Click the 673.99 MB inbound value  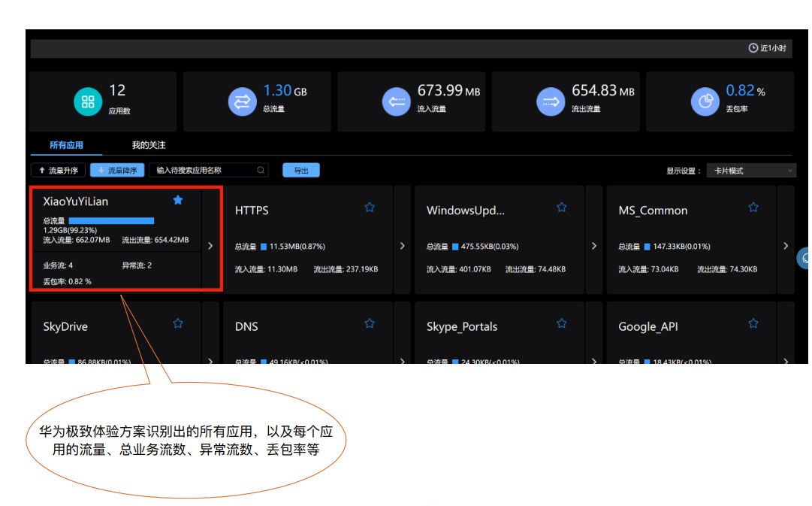[448, 91]
